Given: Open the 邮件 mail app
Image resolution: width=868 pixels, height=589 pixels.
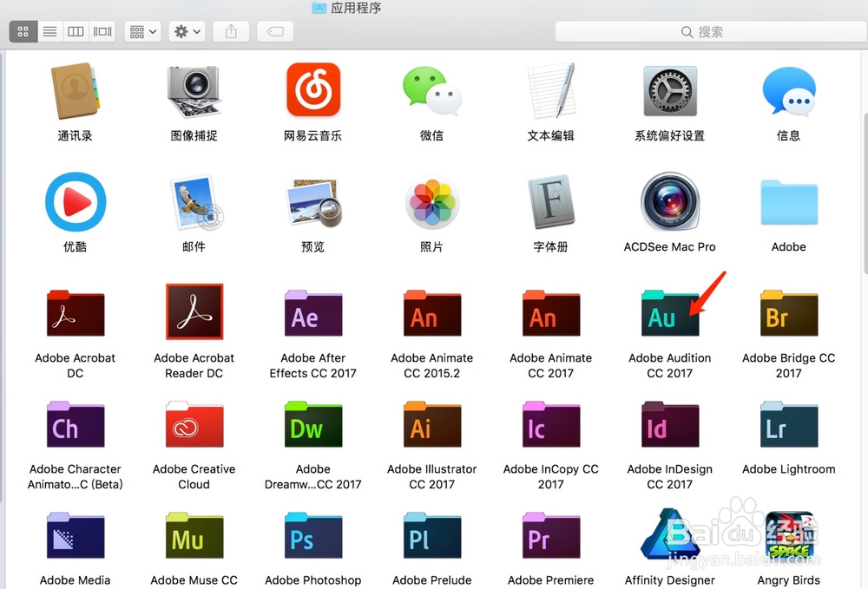Looking at the screenshot, I should pos(194,202).
